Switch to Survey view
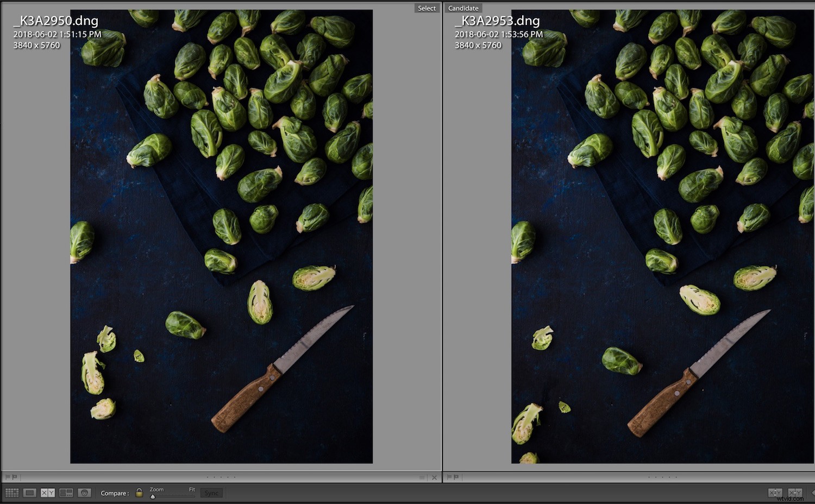The width and height of the screenshot is (815, 504). tap(66, 493)
